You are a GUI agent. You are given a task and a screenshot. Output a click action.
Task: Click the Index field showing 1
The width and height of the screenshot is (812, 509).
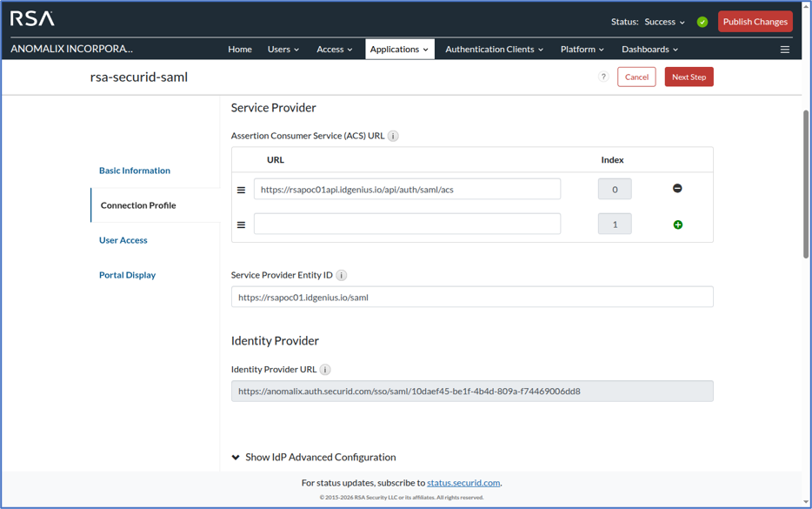coord(615,224)
